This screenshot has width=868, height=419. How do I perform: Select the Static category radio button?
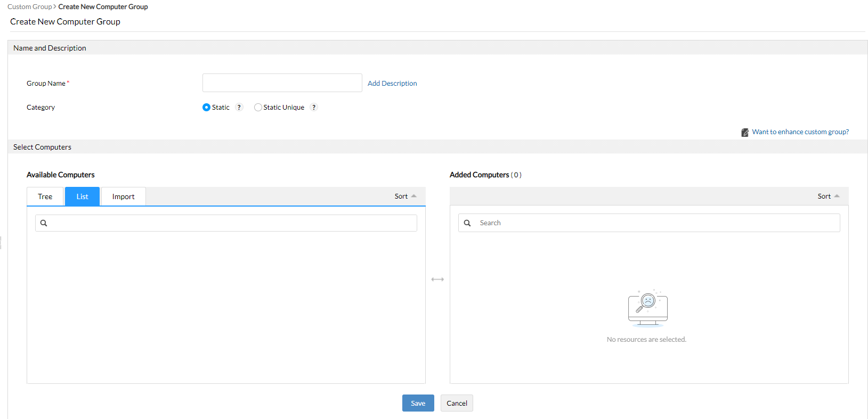[x=206, y=108]
